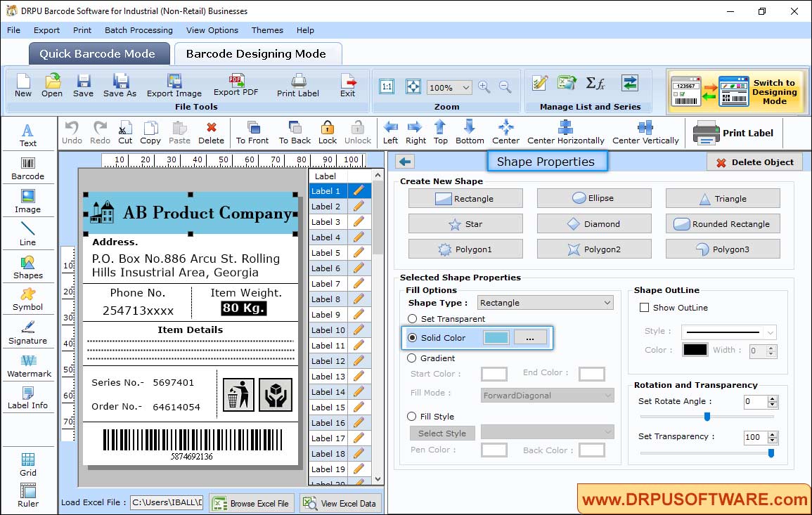Select the Fill Style radio option

(x=412, y=416)
